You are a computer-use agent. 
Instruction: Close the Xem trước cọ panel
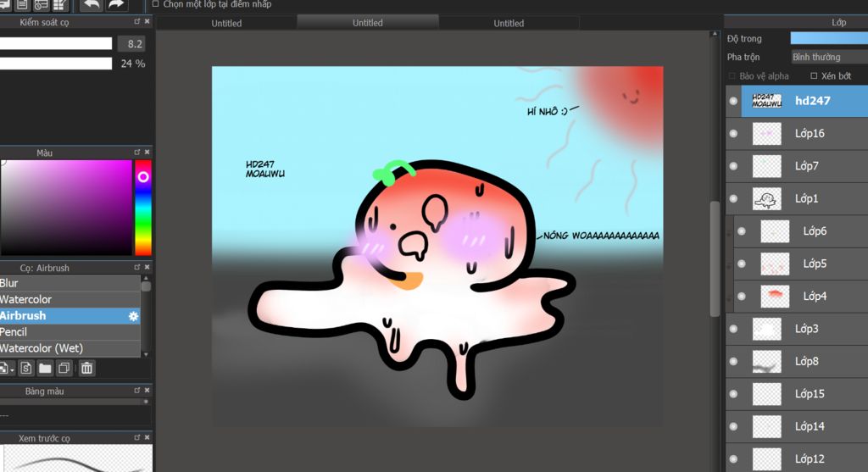pos(147,438)
